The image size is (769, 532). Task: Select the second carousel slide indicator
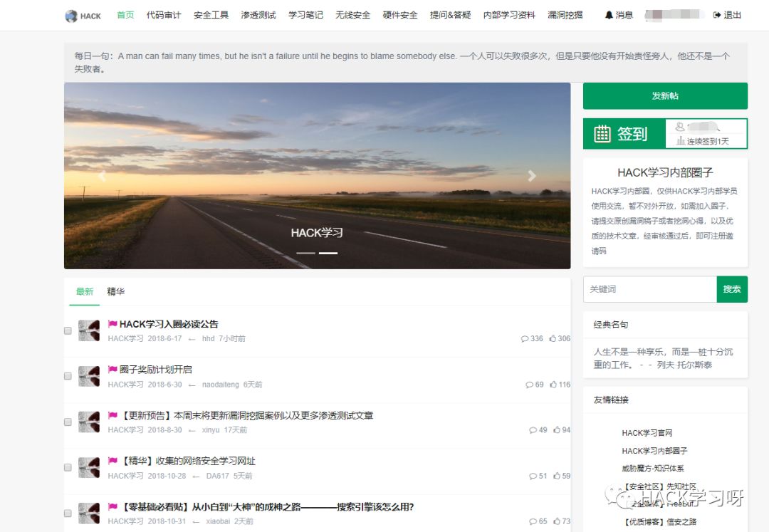click(x=328, y=252)
